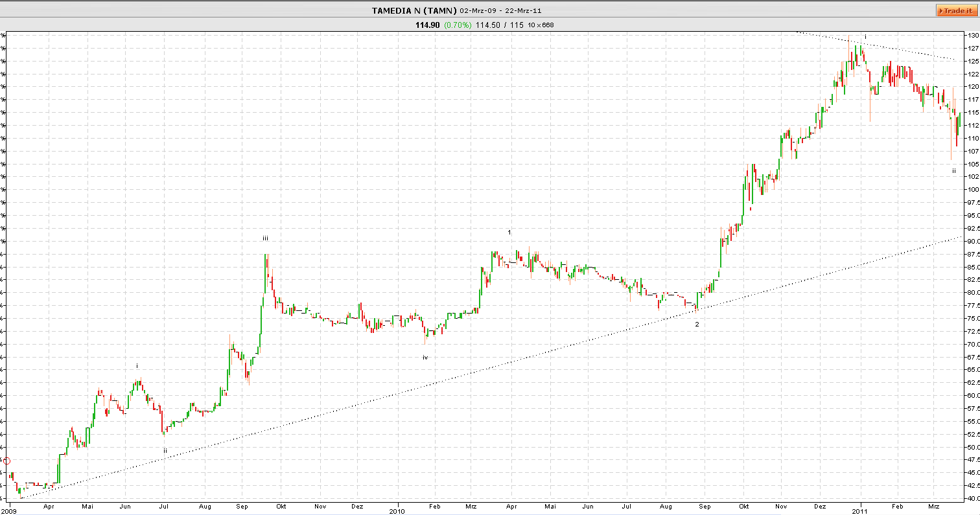Screen dimensions: 980x515
Task: Click the wave label iv below February low
Action: click(425, 357)
